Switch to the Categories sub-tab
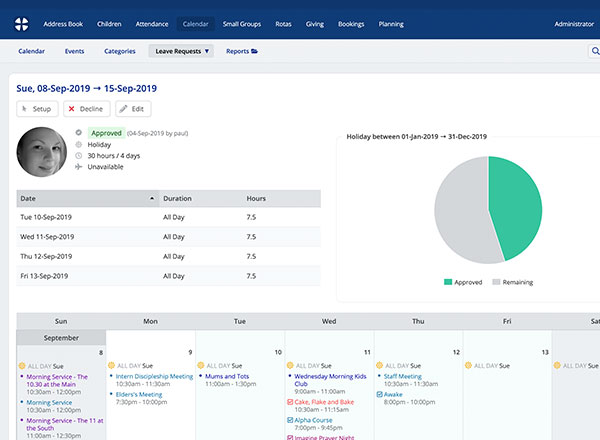Viewport: 600px width, 440px height. click(120, 51)
